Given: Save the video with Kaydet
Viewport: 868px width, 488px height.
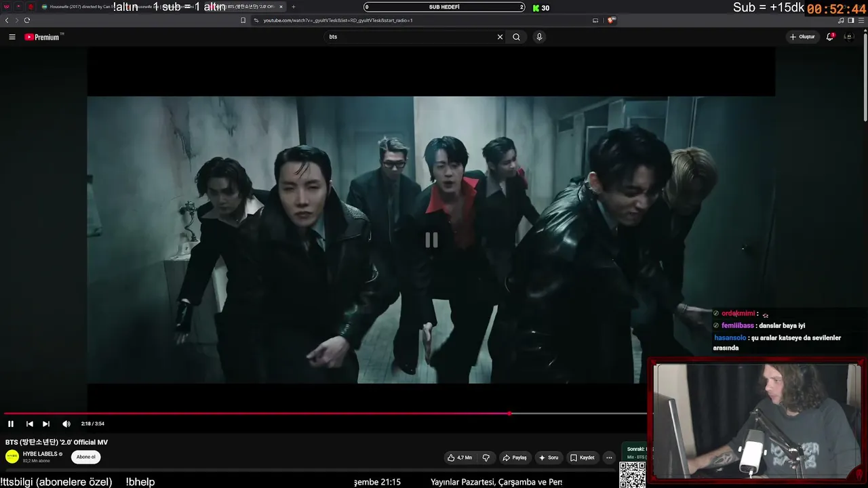Looking at the screenshot, I should click(582, 457).
